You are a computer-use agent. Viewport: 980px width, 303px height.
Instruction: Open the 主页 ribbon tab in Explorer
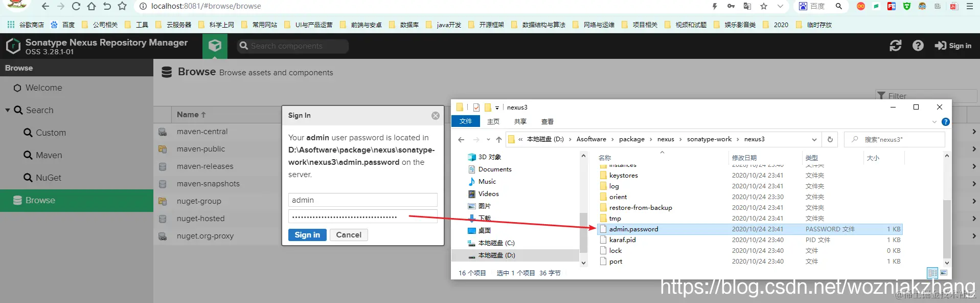point(493,121)
